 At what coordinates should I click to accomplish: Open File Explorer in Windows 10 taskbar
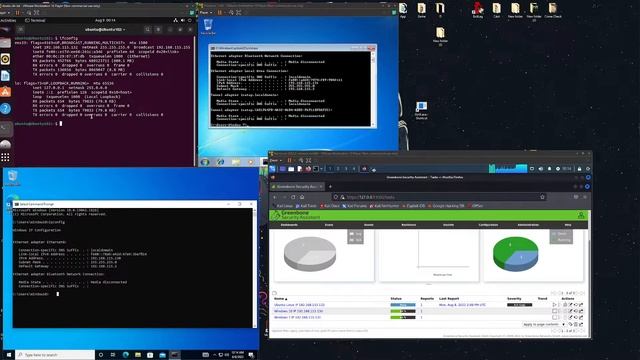point(138,355)
